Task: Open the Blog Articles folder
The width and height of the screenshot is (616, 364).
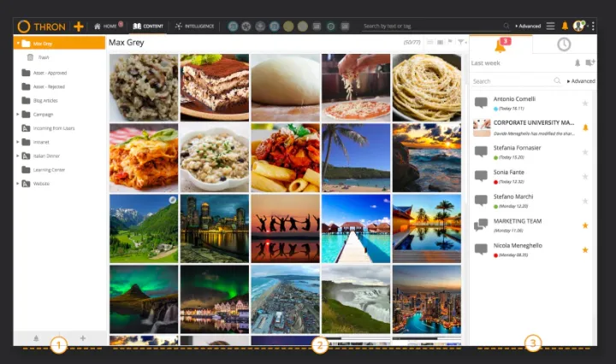Action: (44, 100)
